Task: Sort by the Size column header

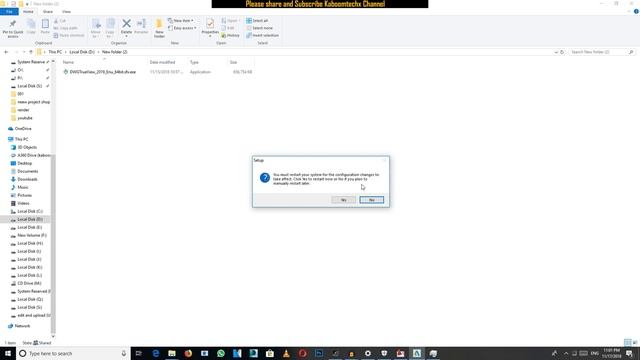Action: [x=233, y=62]
